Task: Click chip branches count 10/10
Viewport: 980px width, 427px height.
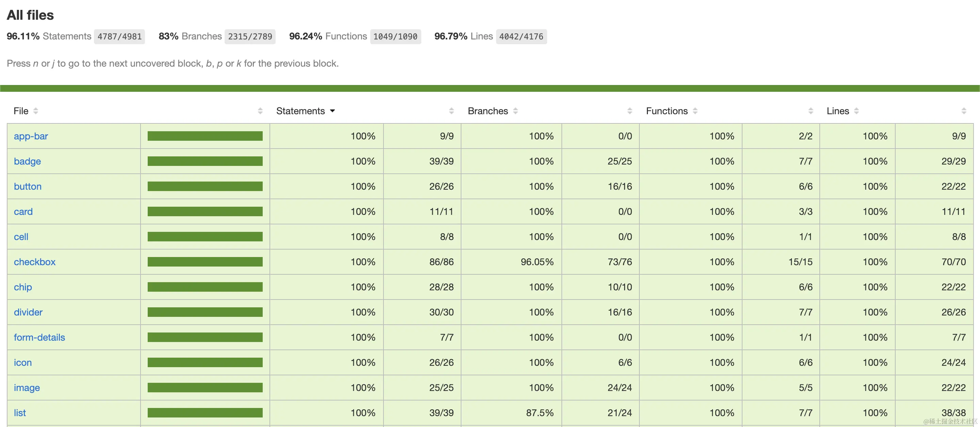Action: click(620, 287)
